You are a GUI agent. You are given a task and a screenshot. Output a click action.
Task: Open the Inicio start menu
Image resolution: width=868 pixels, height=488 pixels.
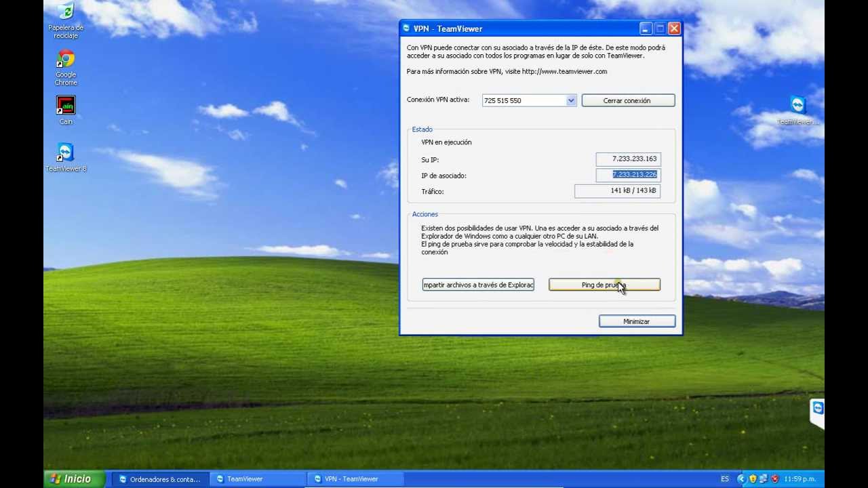point(75,479)
